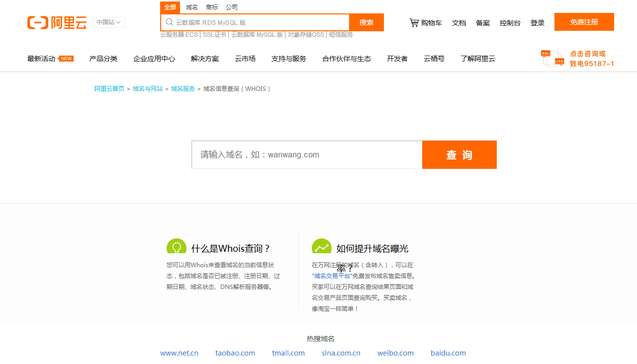Open the 最新活动 menu item
637x364 pixels.
coord(41,59)
